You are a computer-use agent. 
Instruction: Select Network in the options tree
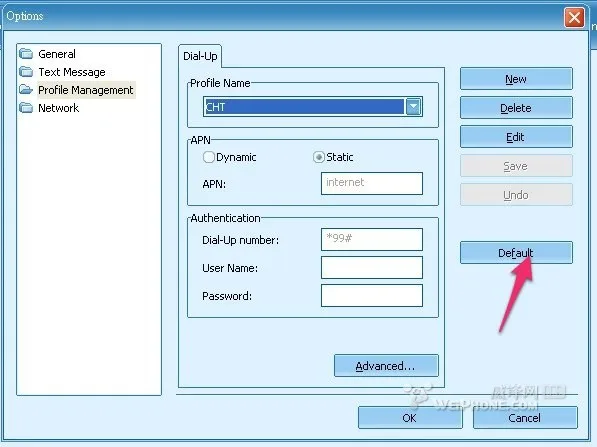[58, 108]
